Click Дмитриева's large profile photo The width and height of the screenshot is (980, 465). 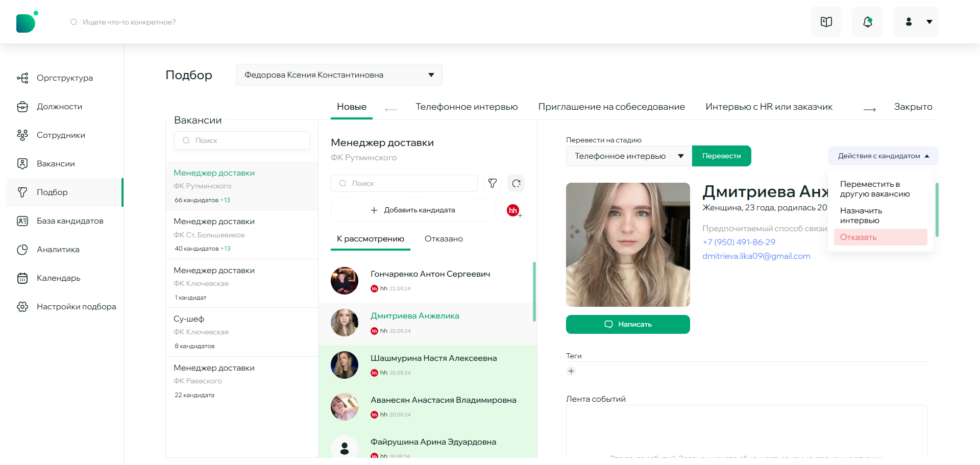pyautogui.click(x=628, y=245)
